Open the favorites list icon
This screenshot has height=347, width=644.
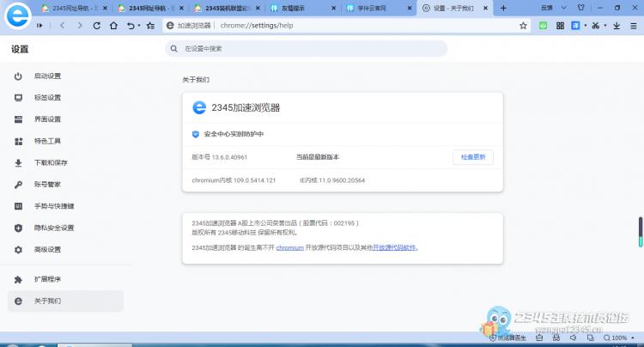pos(151,26)
